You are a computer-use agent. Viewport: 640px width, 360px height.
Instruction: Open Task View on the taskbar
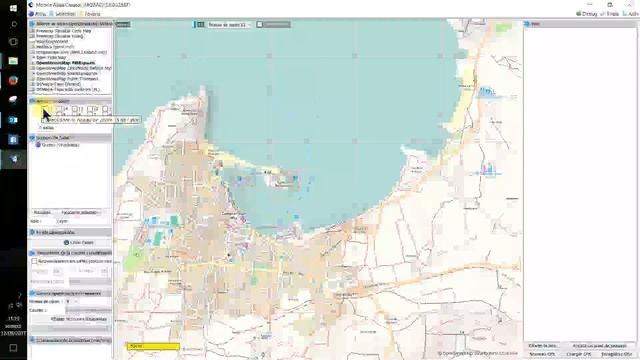coord(13,42)
